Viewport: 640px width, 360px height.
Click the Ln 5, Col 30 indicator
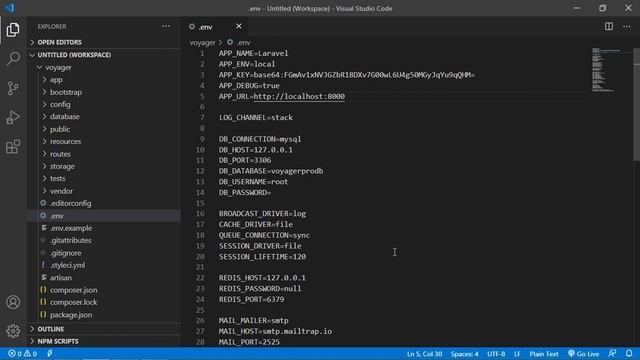coord(424,354)
